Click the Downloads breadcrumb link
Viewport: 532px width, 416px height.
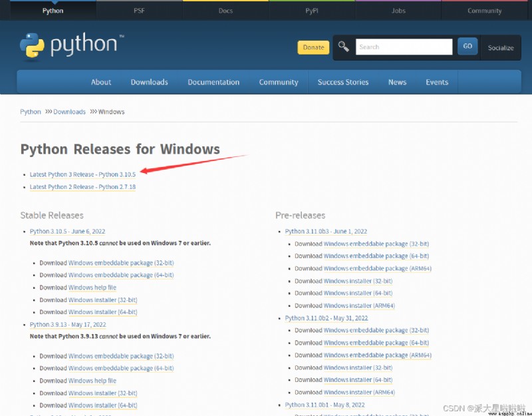(70, 112)
